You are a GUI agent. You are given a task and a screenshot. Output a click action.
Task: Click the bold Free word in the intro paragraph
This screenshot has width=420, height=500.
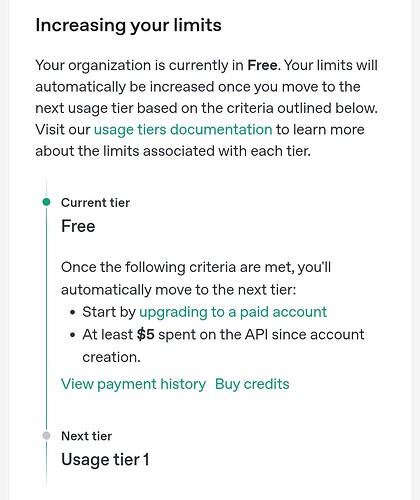coord(262,65)
